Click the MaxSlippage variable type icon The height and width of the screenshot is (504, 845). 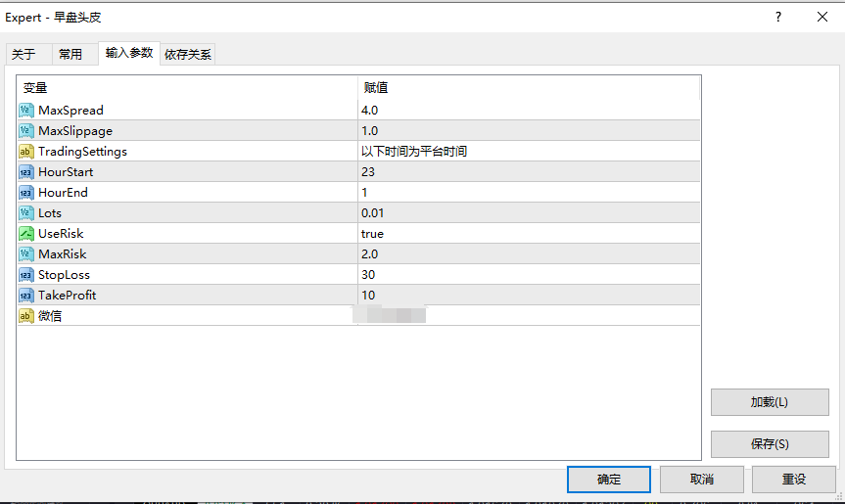pyautogui.click(x=26, y=131)
